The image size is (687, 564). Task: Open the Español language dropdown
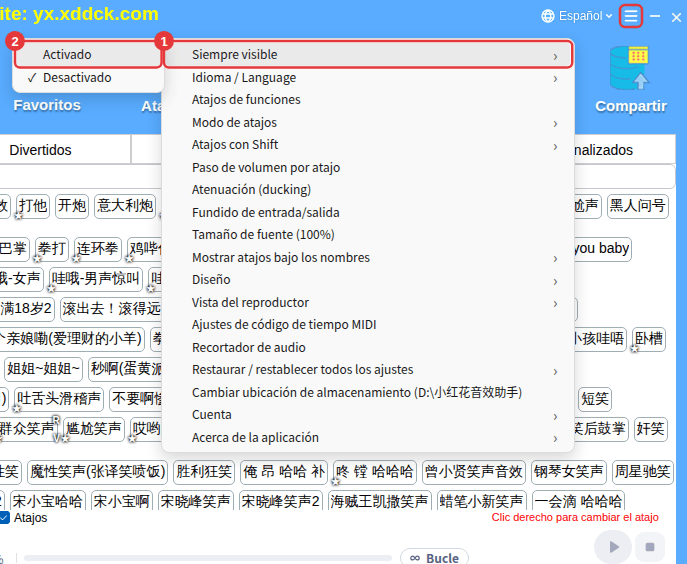(585, 16)
